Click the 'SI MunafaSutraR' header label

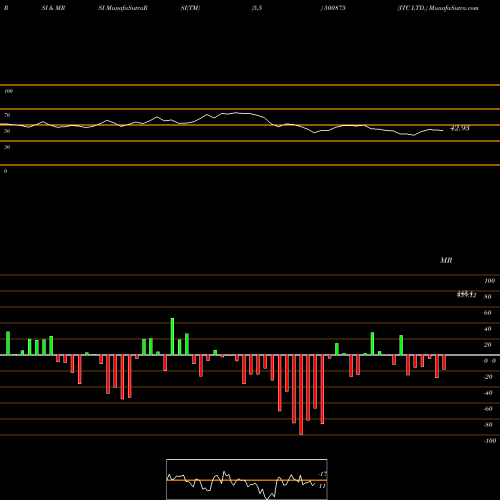123,8
